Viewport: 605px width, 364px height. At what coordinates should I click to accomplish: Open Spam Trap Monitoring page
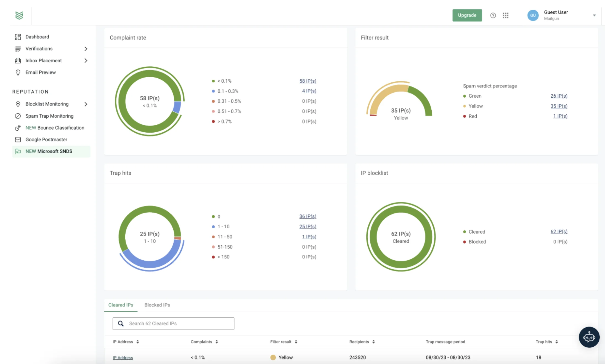(49, 116)
